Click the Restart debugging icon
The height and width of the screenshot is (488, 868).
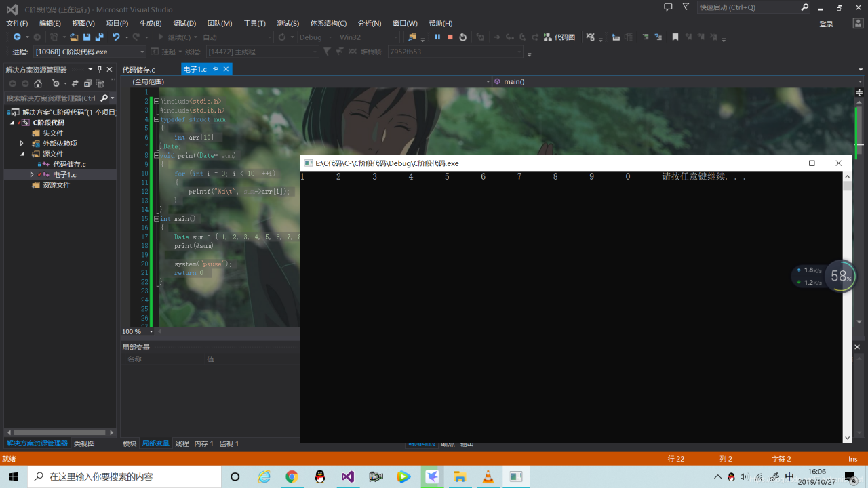pos(462,37)
